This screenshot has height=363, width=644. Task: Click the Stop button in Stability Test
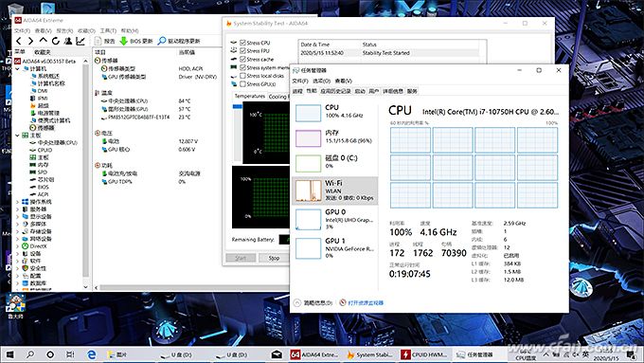point(274,258)
